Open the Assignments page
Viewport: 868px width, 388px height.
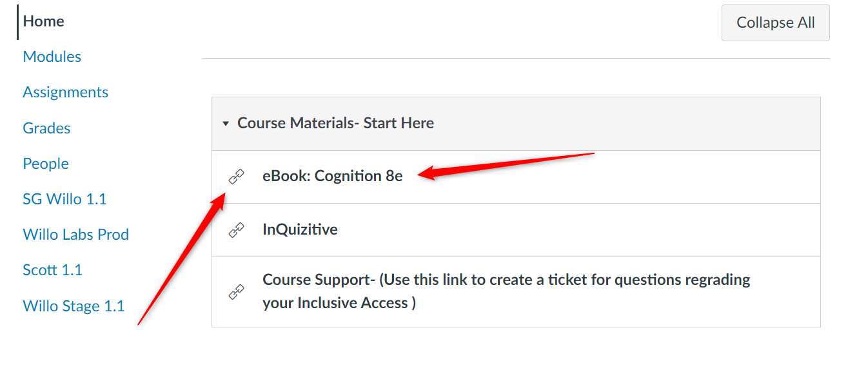(65, 92)
